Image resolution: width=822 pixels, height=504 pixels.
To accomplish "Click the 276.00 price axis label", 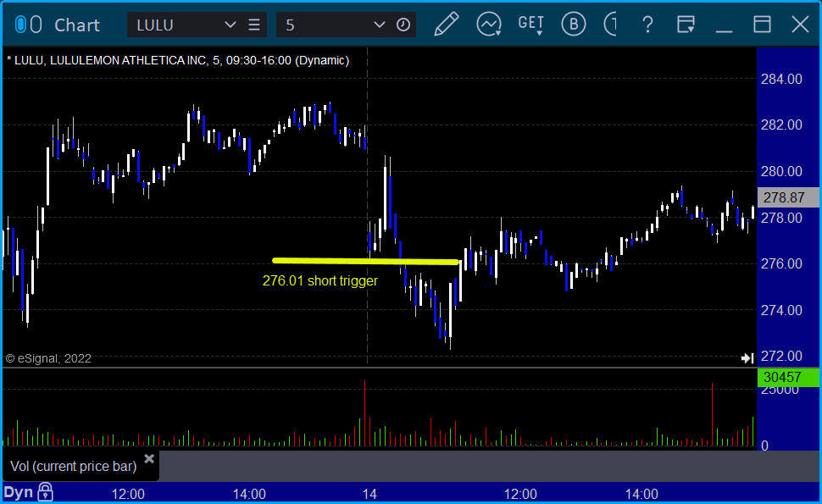I will tap(781, 263).
